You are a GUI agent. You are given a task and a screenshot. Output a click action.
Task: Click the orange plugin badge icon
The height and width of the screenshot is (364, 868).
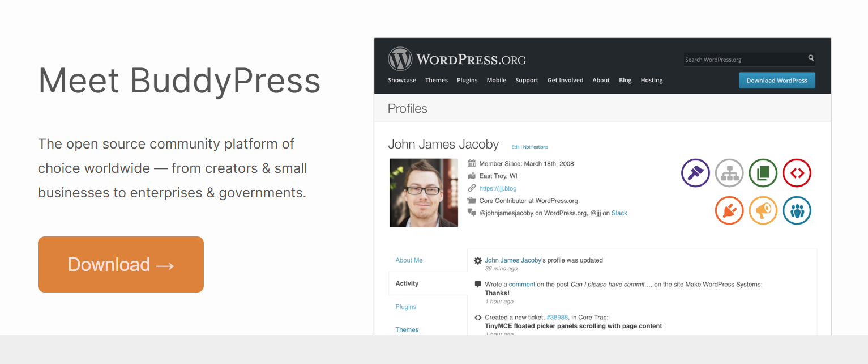pos(729,210)
